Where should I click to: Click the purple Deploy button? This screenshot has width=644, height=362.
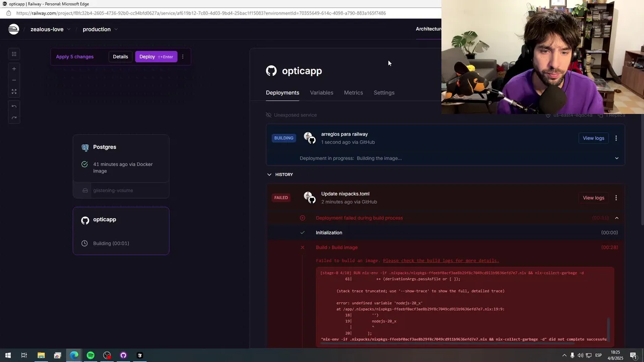click(156, 57)
